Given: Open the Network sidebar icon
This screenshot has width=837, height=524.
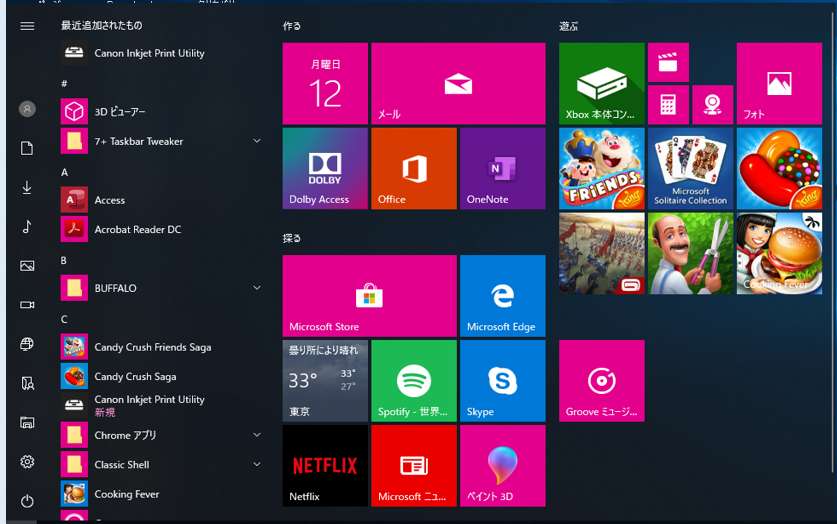Looking at the screenshot, I should pos(27,344).
